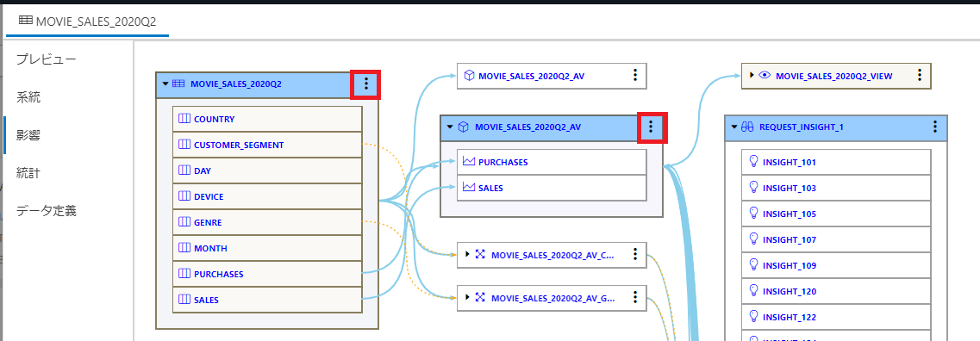Open three-dot menu of MOVIE_SALES_2020Q2_AV_C... node
980x341 pixels.
pyautogui.click(x=634, y=254)
